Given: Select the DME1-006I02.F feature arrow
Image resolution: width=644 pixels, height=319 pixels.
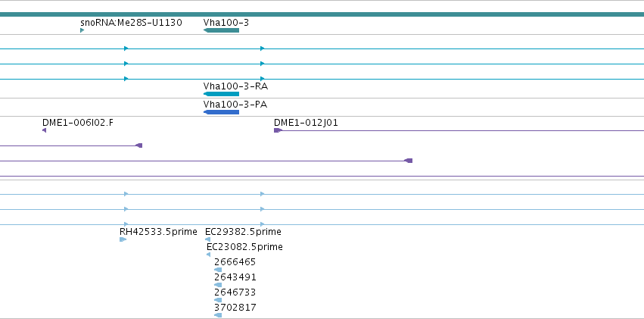Looking at the screenshot, I should coord(45,130).
